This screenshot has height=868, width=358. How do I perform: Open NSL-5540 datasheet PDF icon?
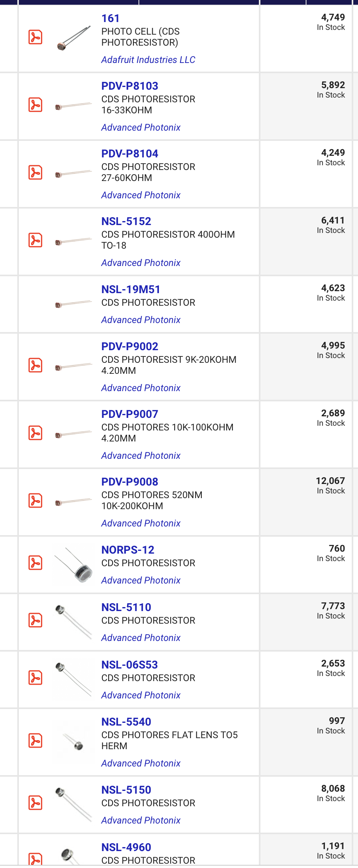35,741
